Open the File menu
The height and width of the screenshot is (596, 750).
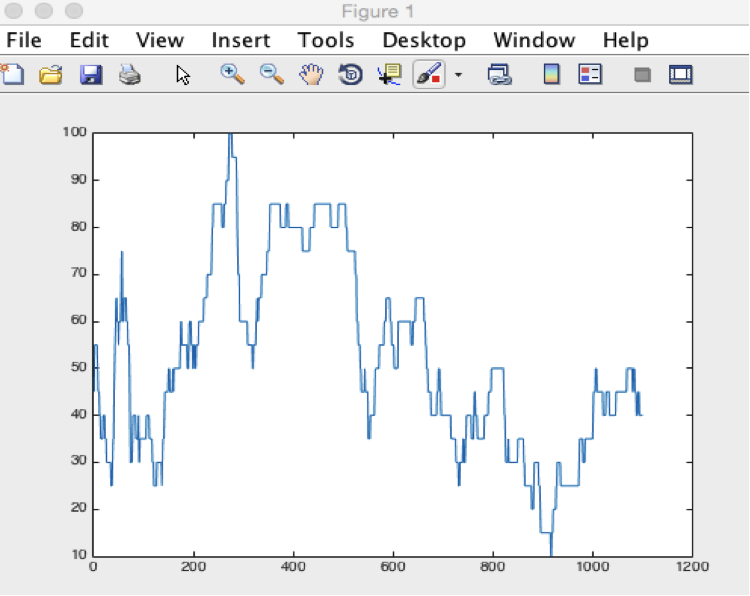(x=24, y=40)
